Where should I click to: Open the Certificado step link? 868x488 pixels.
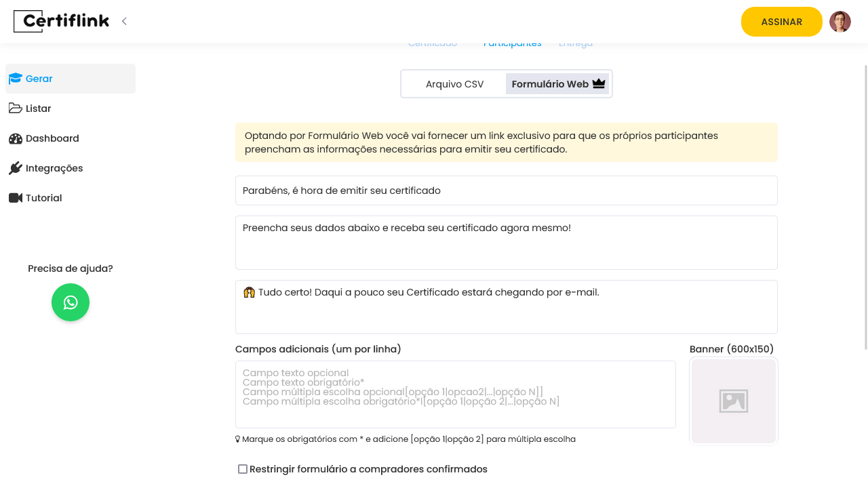(x=433, y=44)
